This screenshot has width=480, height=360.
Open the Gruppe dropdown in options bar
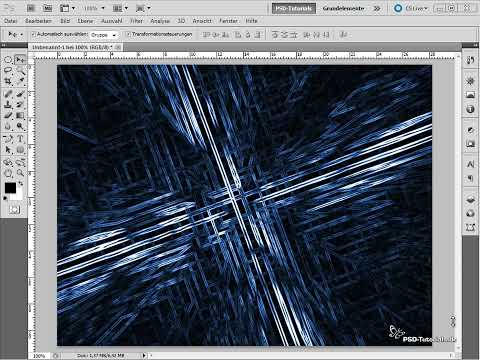(104, 35)
